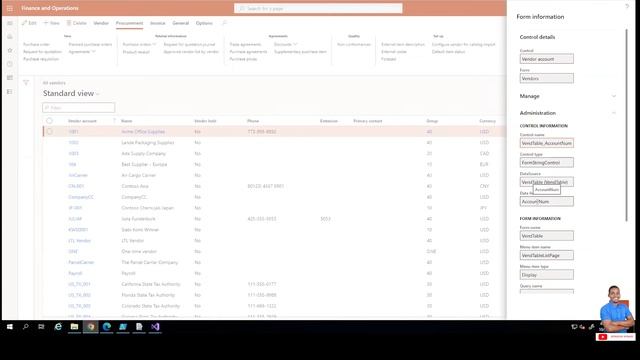Screen dimensions: 640x360
Task: Click Purchase prices
Action: (x=243, y=59)
